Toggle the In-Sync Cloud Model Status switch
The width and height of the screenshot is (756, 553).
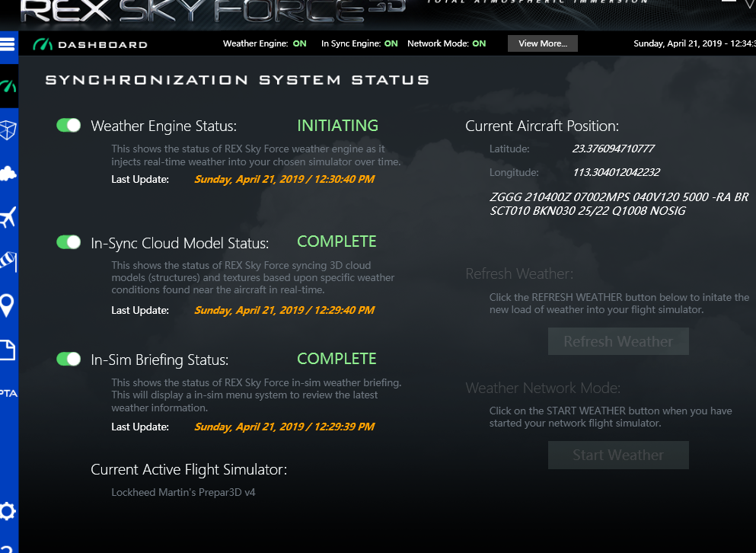click(69, 241)
